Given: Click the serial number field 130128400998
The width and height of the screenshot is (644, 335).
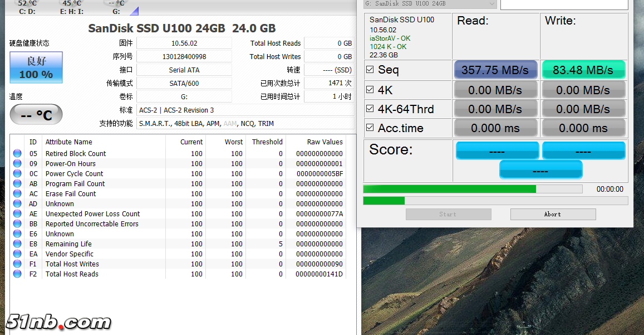Looking at the screenshot, I should pyautogui.click(x=184, y=57).
